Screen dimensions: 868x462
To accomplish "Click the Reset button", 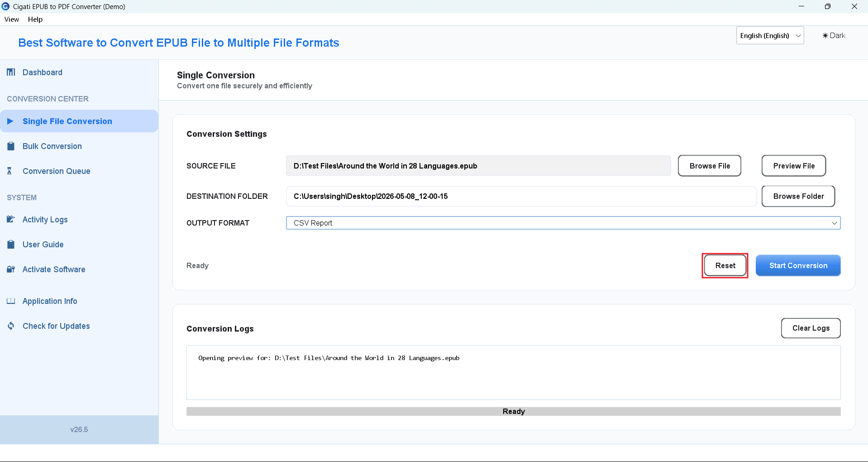I will [725, 265].
